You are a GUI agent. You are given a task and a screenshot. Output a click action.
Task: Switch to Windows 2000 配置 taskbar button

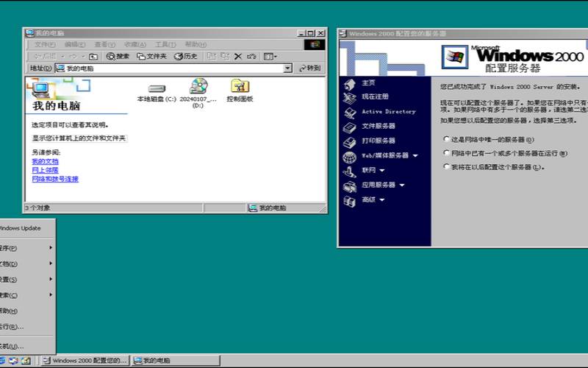pos(85,361)
